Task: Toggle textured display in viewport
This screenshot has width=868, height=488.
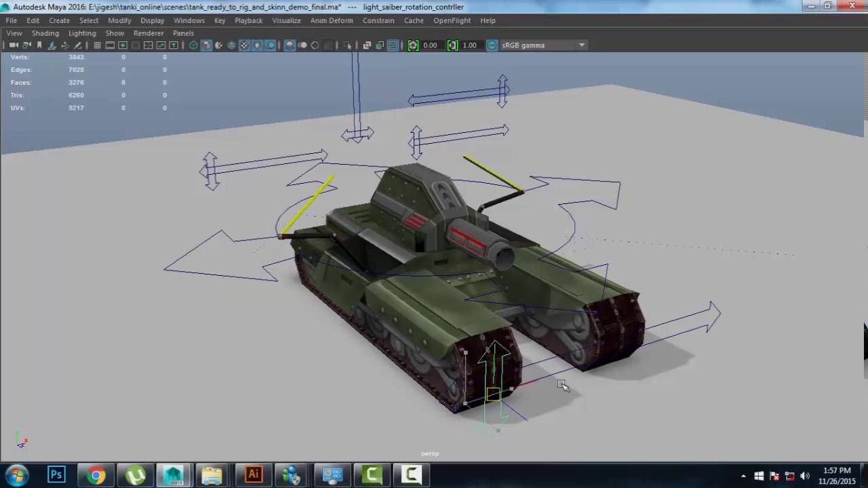Action: pyautogui.click(x=245, y=45)
